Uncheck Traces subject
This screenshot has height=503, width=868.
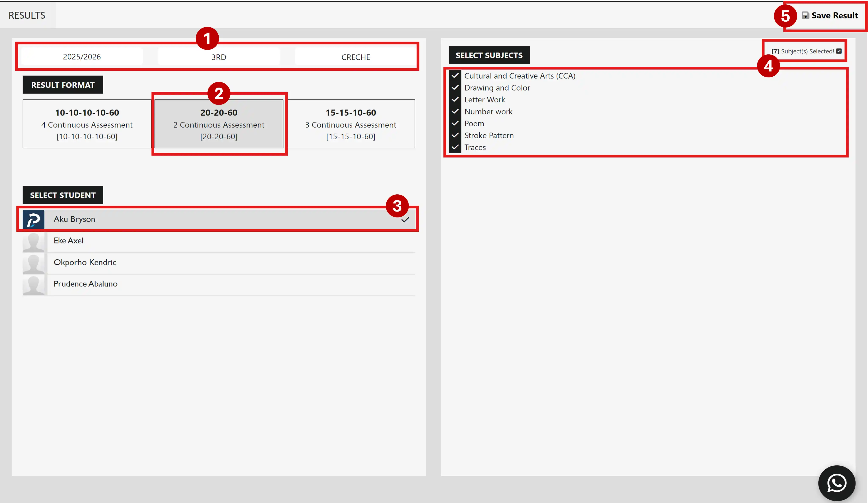coord(455,147)
